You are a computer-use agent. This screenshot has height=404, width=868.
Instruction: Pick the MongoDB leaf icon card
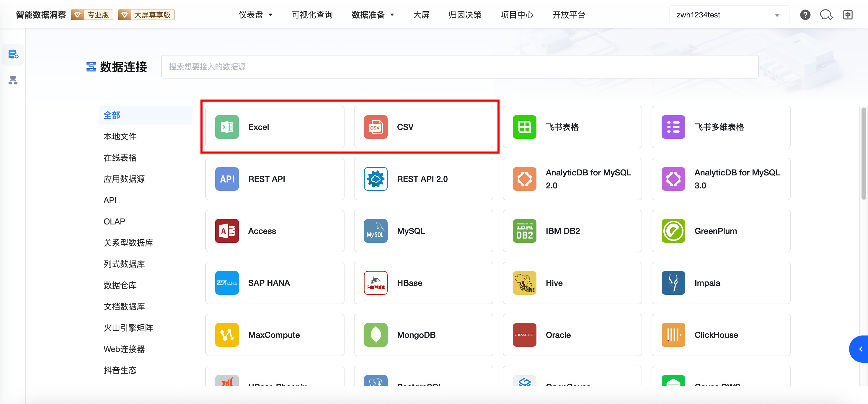pos(375,335)
